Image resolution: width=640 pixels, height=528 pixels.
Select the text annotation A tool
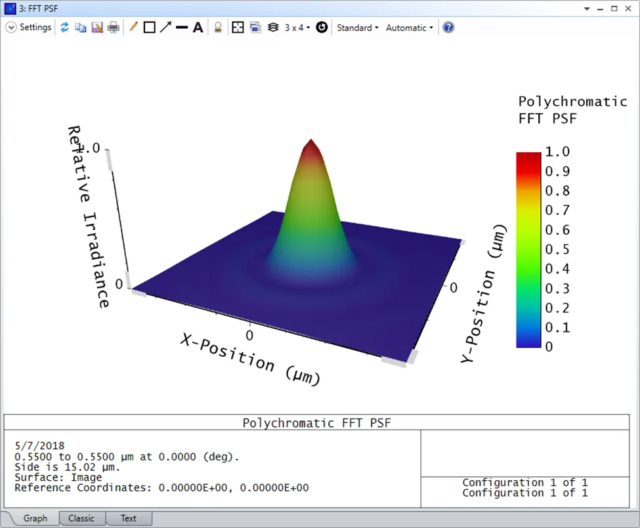[198, 27]
